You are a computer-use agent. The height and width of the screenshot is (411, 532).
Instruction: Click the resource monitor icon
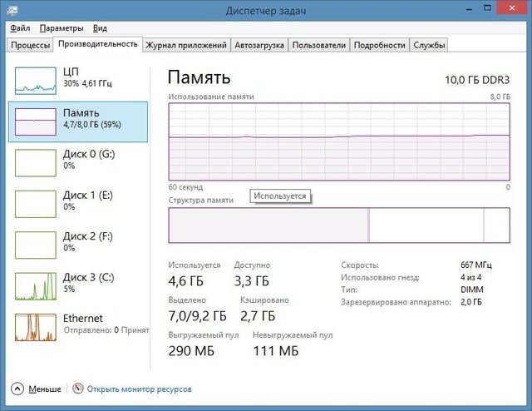pos(78,389)
